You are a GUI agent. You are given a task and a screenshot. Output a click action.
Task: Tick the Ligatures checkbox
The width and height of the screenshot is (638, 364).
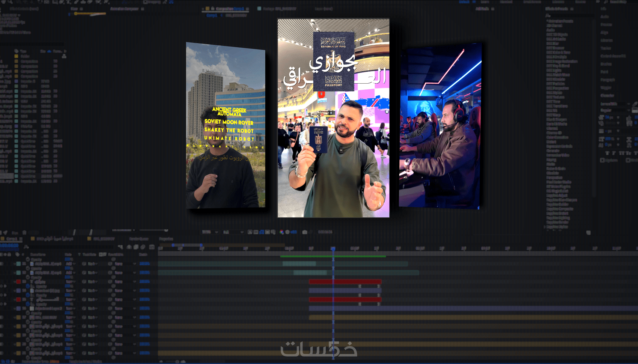(602, 160)
